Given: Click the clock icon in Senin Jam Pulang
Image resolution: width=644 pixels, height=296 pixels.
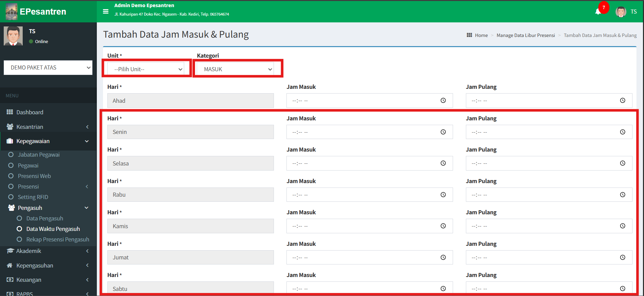Looking at the screenshot, I should click(622, 132).
